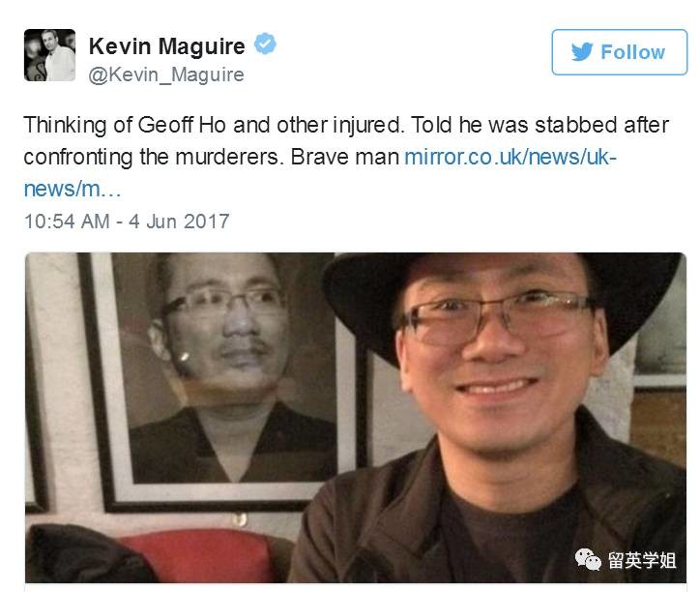Click the WeChat logo watermark
Screen dimensions: 700x592
click(x=588, y=560)
